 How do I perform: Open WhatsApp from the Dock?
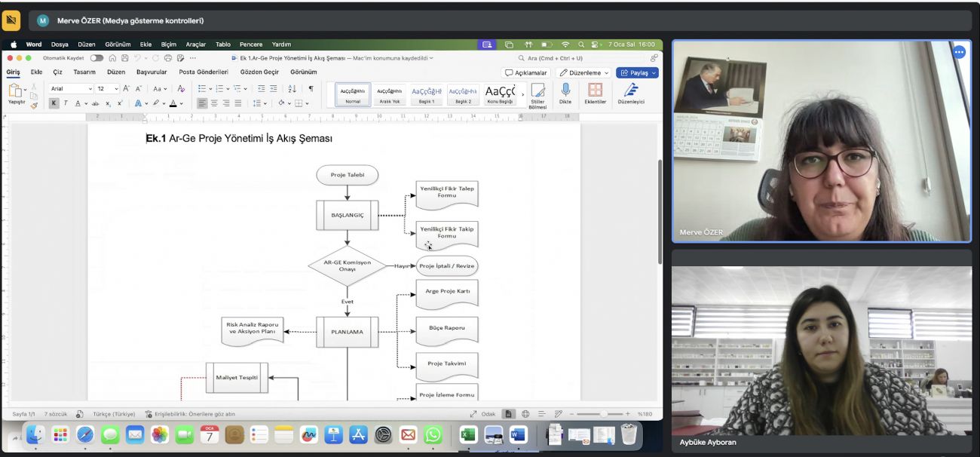pyautogui.click(x=433, y=434)
